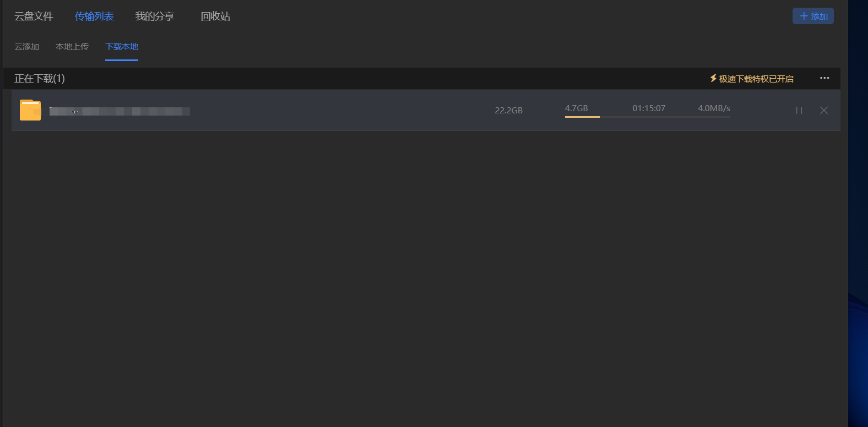Show the 云添加 transfer list
The width and height of the screenshot is (868, 427).
point(27,47)
